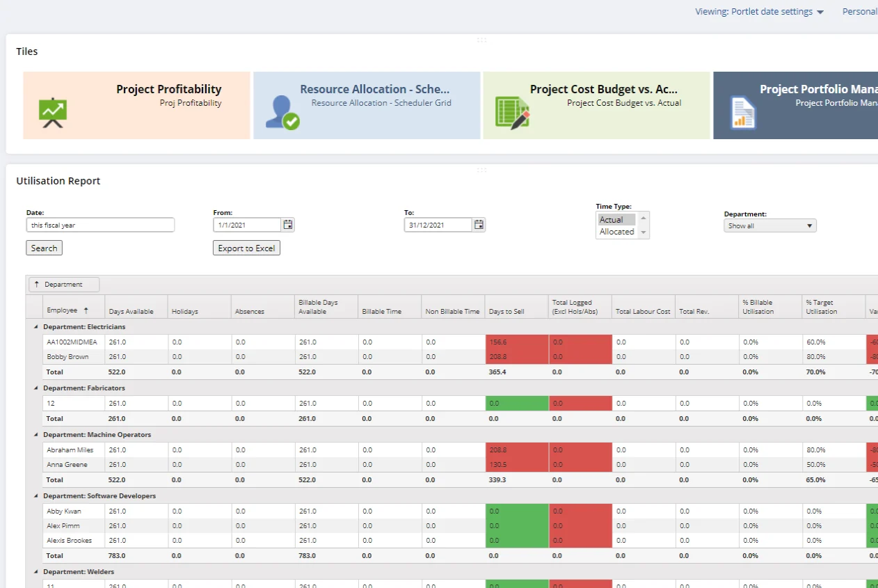Click the From date input field
The height and width of the screenshot is (588, 878).
(x=247, y=225)
